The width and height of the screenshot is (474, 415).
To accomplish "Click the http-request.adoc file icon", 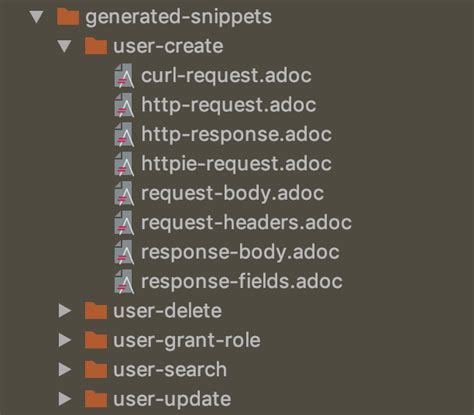I will coord(124,105).
